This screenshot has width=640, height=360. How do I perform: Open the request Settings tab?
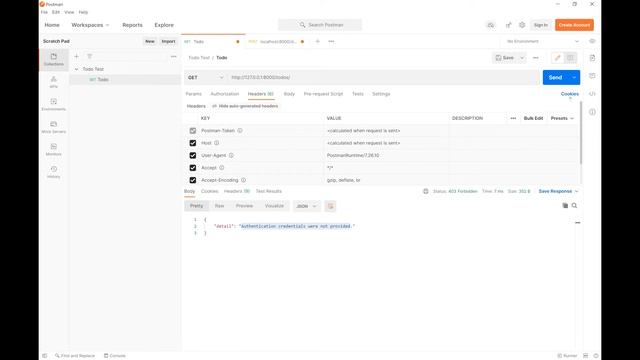pyautogui.click(x=381, y=94)
